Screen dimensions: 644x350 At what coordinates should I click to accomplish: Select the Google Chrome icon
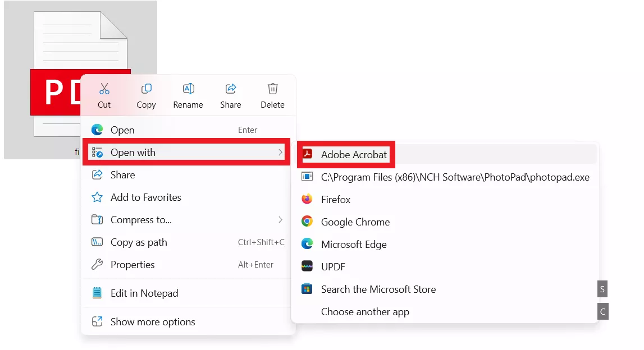pos(307,222)
